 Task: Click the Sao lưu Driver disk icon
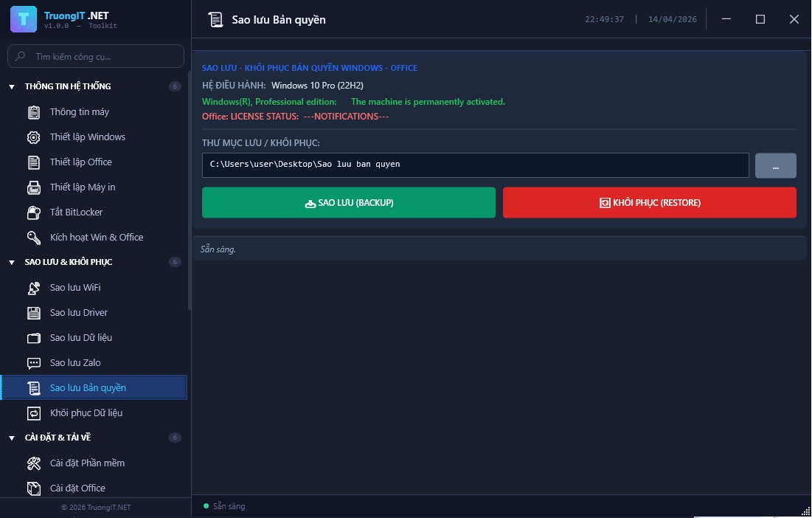tap(34, 313)
